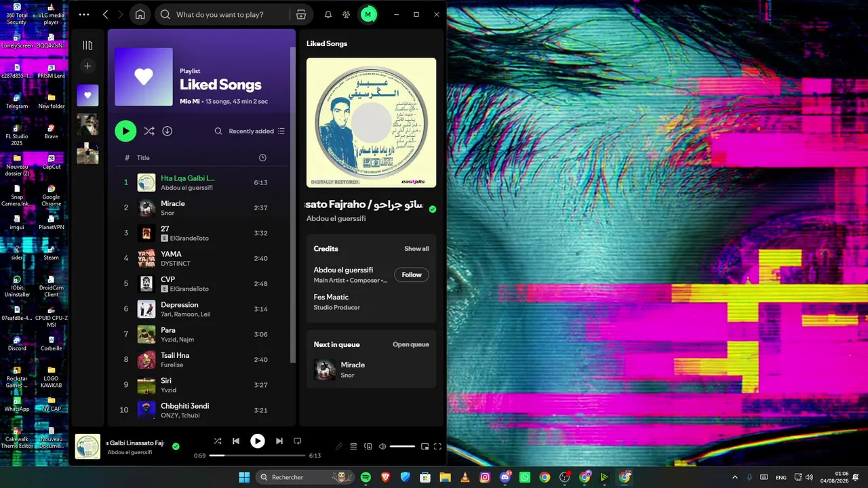Image resolution: width=868 pixels, height=488 pixels.
Task: Click 'Open queue' in Next in queue
Action: tap(411, 344)
